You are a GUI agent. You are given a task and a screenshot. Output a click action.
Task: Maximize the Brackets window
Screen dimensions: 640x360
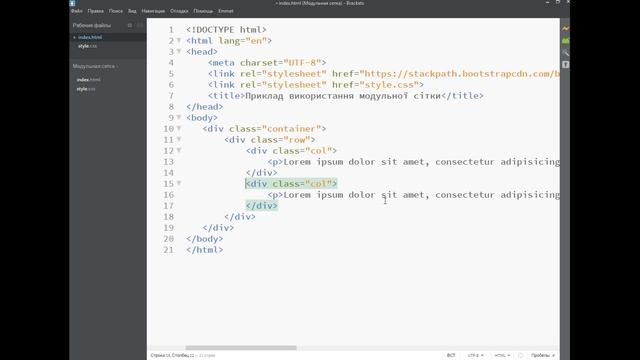(558, 2)
